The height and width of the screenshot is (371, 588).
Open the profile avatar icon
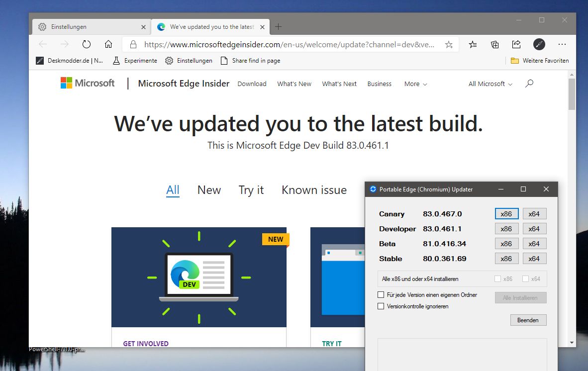click(539, 44)
